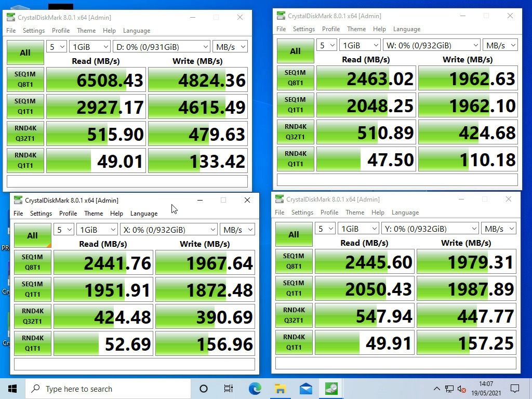This screenshot has width=532, height=399.
Task: Open test count dropdown in D: window
Action: 56,46
